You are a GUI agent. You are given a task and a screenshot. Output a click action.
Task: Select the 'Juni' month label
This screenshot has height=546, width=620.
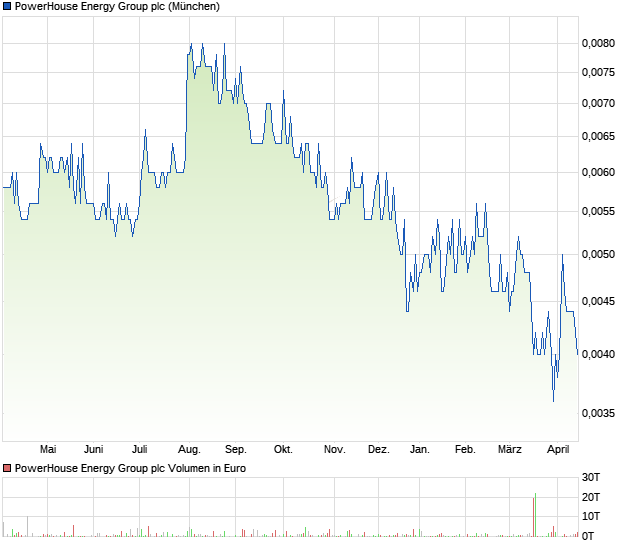[94, 450]
